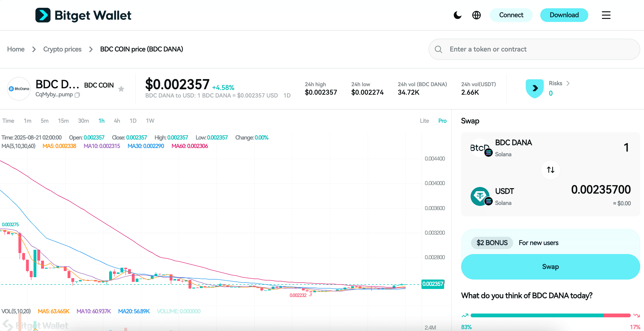
Task: Click the Bitget Wallet logo
Action: pyautogui.click(x=83, y=15)
